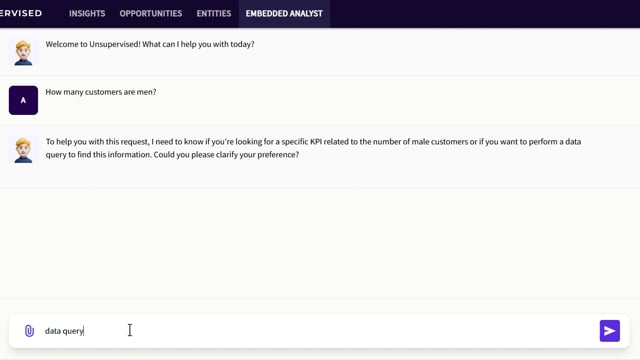Click the 'How many customers are men?' message
This screenshot has height=360, width=640.
tap(101, 92)
